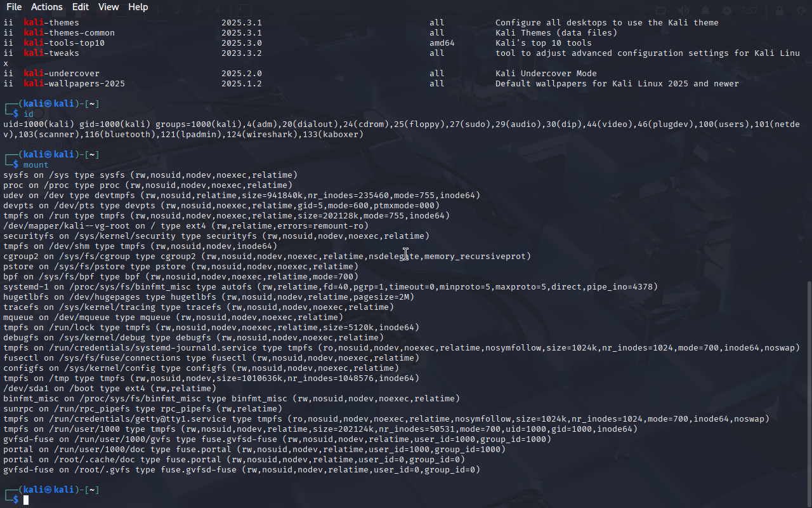Click the 'portal on /root/.cache/doc' line
812x508 pixels.
click(234, 460)
